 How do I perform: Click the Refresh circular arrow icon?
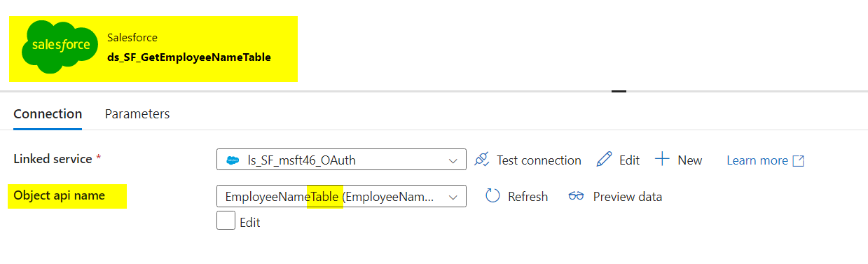coord(492,196)
